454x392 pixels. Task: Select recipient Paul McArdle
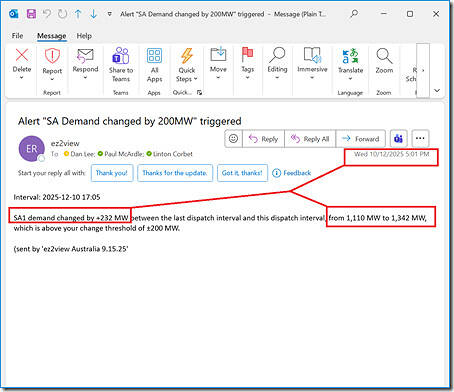click(121, 154)
